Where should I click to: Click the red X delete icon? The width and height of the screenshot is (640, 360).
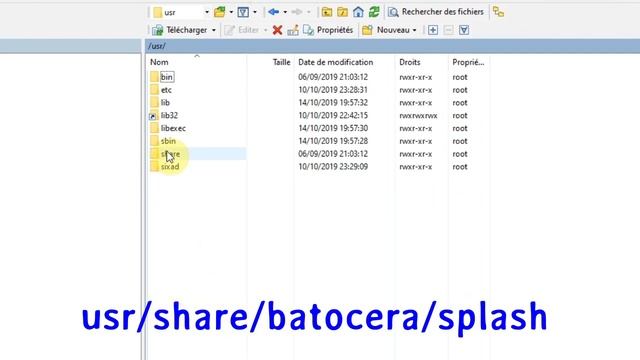pyautogui.click(x=278, y=30)
